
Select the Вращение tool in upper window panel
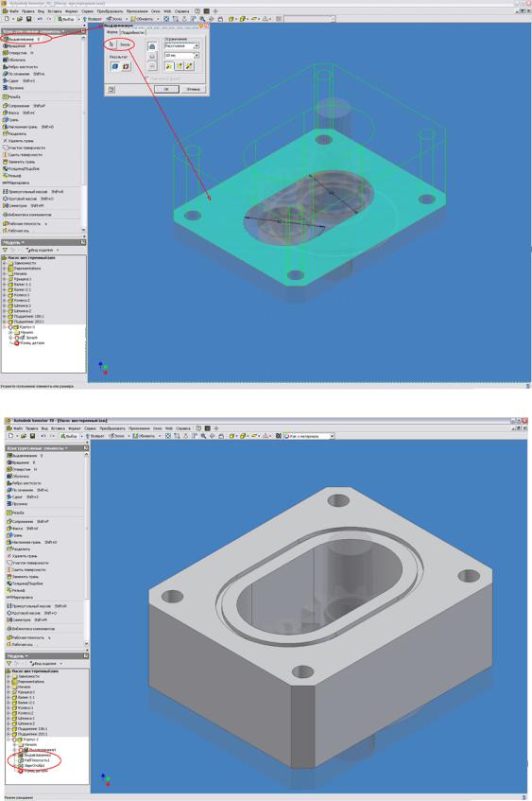pos(17,46)
